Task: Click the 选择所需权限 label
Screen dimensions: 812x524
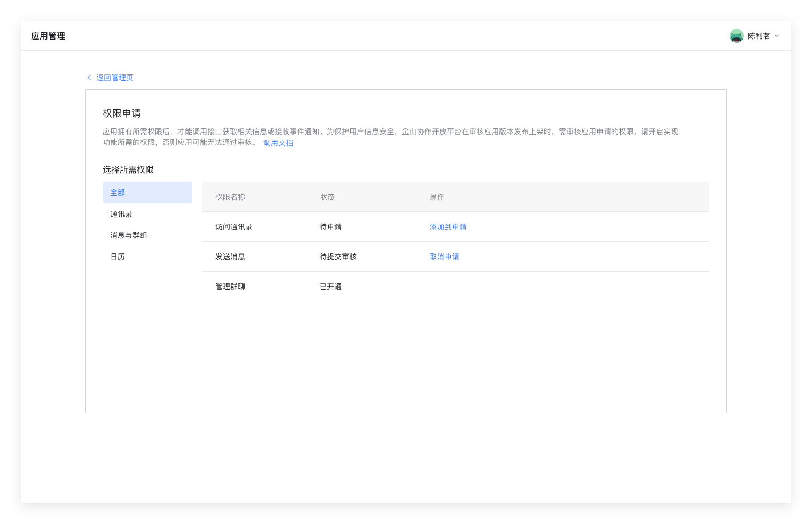Action: 128,169
